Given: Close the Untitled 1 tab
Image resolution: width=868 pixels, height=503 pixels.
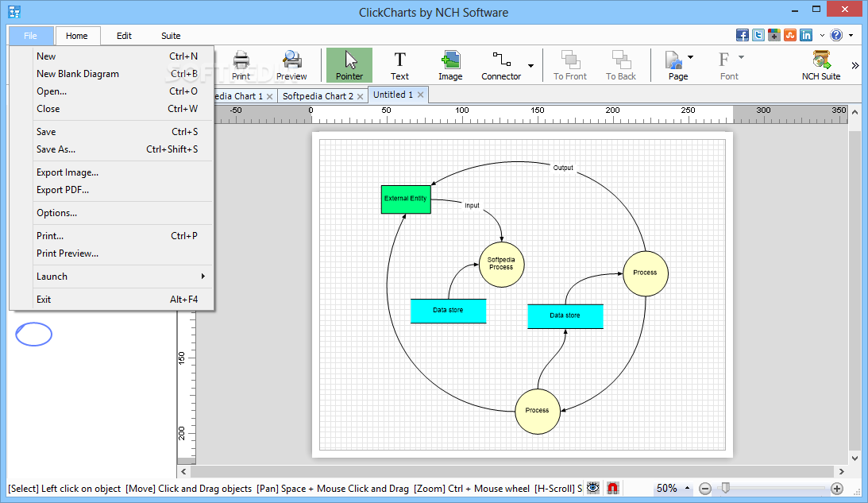Looking at the screenshot, I should [x=421, y=95].
